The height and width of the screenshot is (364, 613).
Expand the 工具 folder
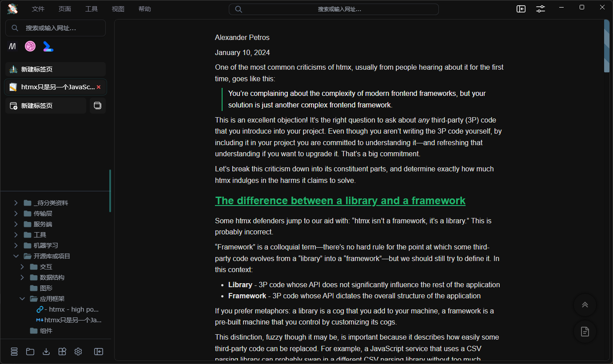click(16, 235)
